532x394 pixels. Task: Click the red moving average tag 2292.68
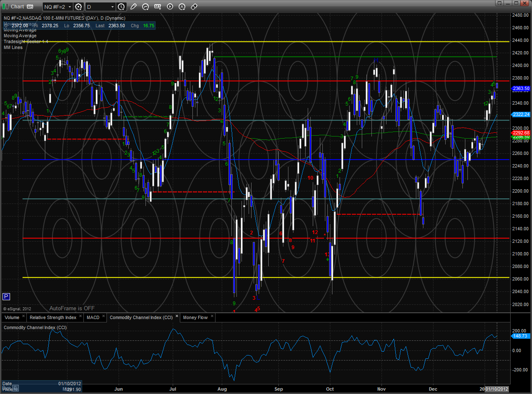tap(521, 133)
